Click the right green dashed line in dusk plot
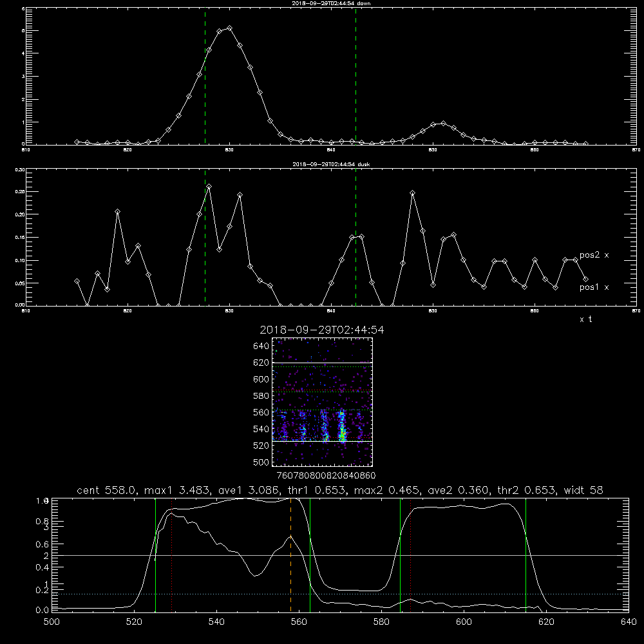The height and width of the screenshot is (644, 644). coord(355,237)
